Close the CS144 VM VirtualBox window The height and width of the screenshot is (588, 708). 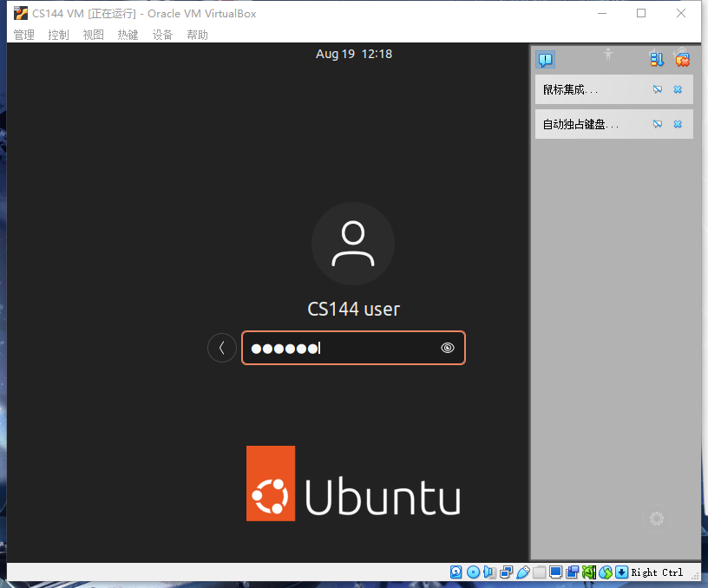[681, 14]
